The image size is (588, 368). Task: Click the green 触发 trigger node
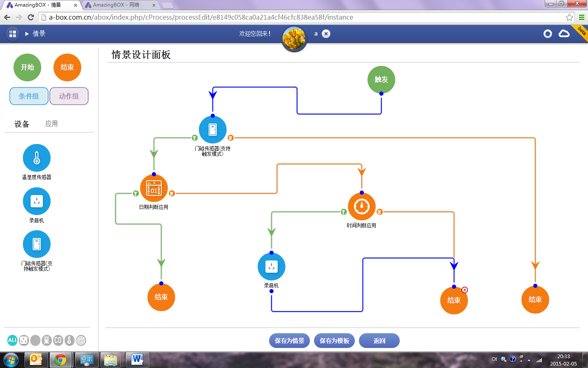[381, 79]
